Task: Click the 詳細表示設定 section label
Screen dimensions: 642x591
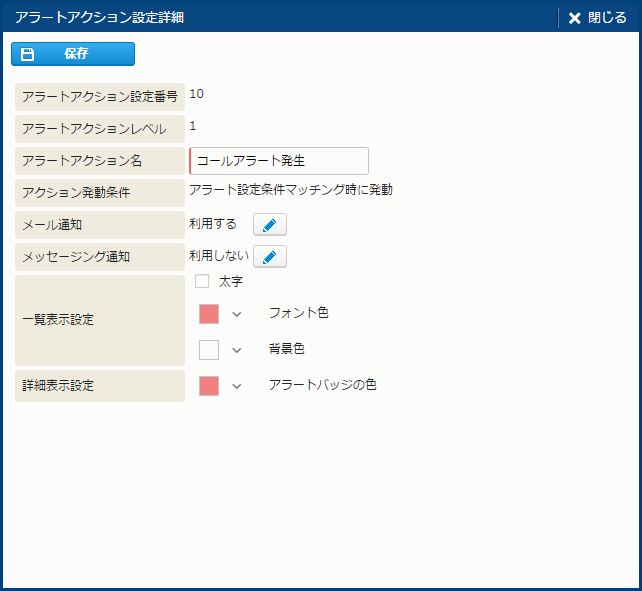Action: tap(100, 385)
